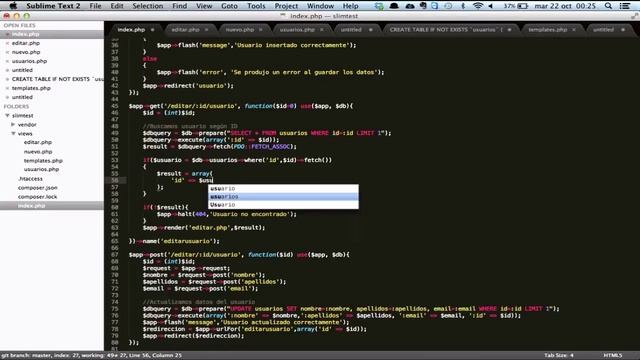Close the templates.php tab with its x icon
The height and width of the screenshot is (360, 640).
[x=574, y=29]
